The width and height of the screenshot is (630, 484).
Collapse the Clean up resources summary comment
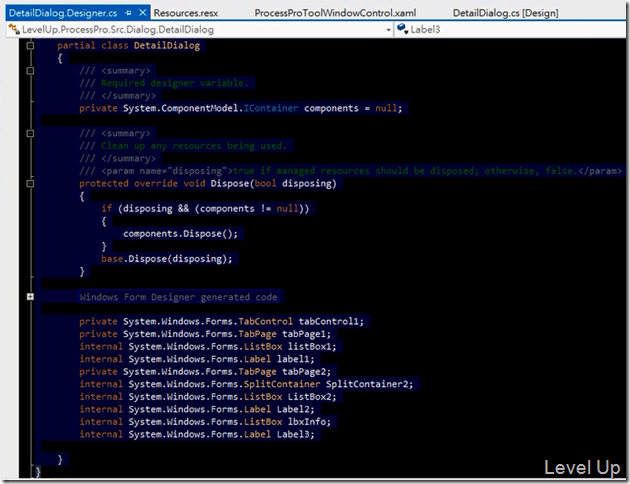[30, 133]
